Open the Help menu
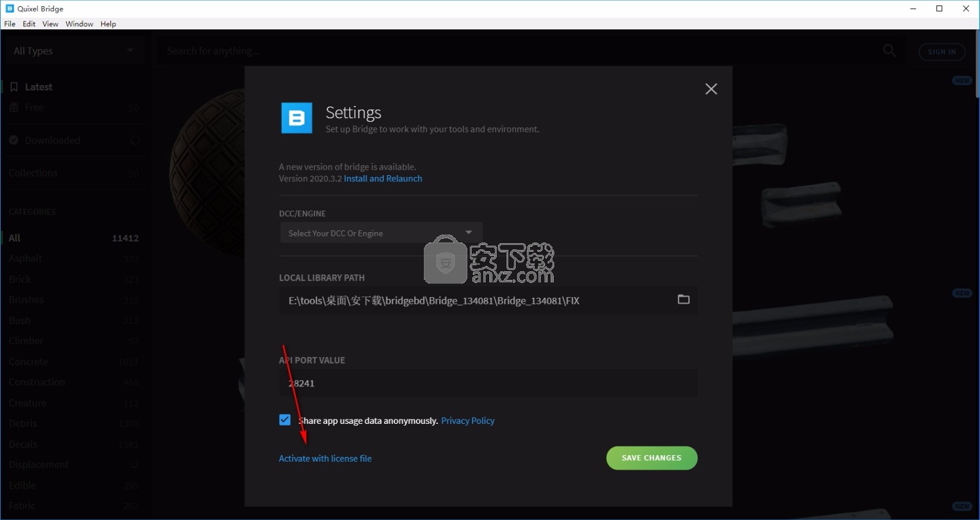 108,24
